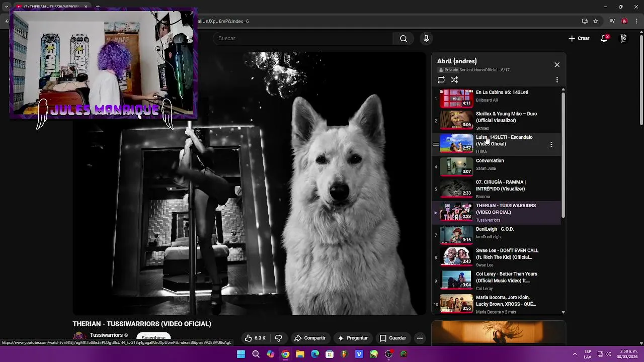Image resolution: width=644 pixels, height=362 pixels.
Task: Click the Suscribirse button
Action: point(153,338)
